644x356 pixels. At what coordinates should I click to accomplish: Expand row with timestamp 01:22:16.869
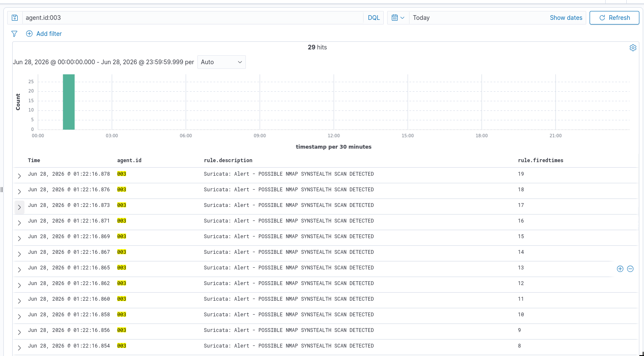pos(19,239)
